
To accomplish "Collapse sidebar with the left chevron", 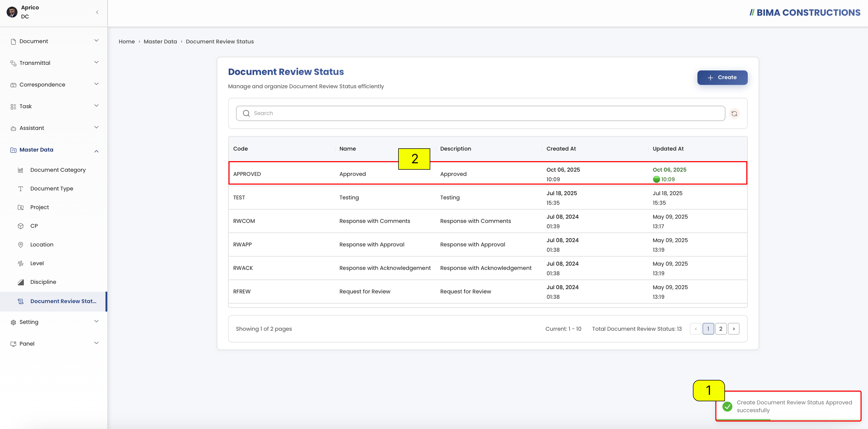I will coord(97,13).
